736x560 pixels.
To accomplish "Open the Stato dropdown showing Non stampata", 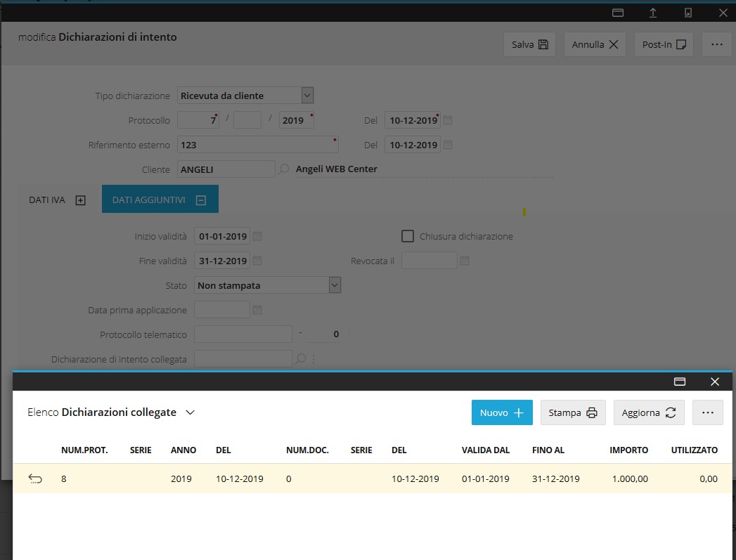I will [x=335, y=285].
